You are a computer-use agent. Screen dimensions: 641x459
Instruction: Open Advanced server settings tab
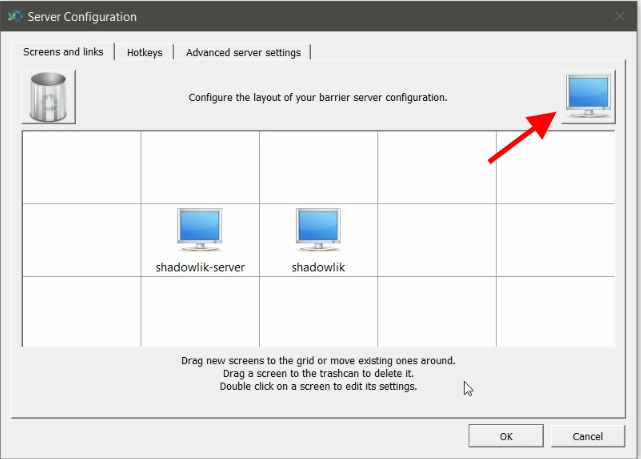tap(243, 52)
